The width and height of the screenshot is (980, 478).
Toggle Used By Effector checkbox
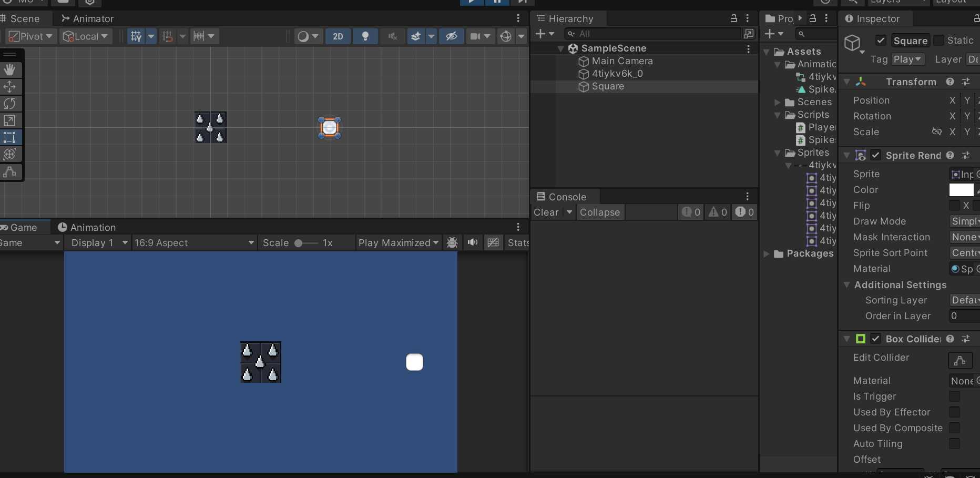[955, 412]
